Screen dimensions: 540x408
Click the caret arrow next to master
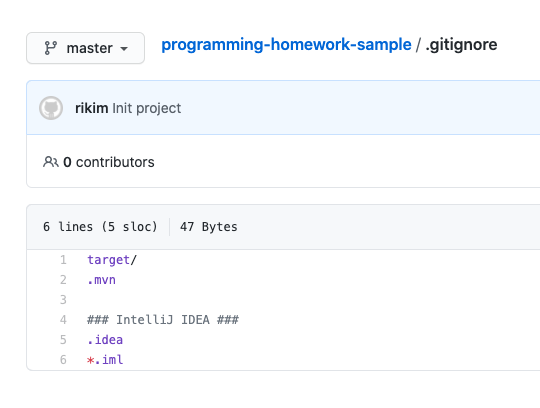[x=124, y=49]
